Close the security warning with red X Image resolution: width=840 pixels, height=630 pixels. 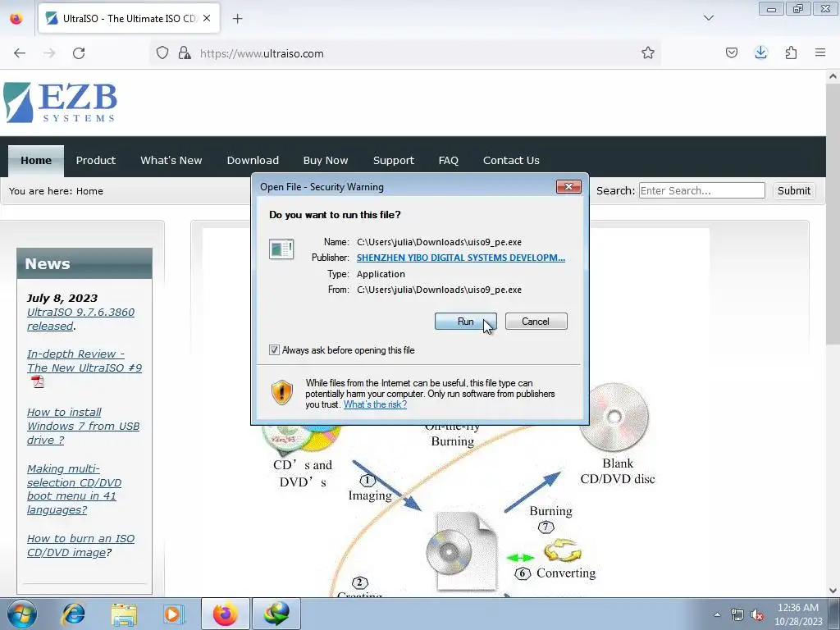(568, 186)
